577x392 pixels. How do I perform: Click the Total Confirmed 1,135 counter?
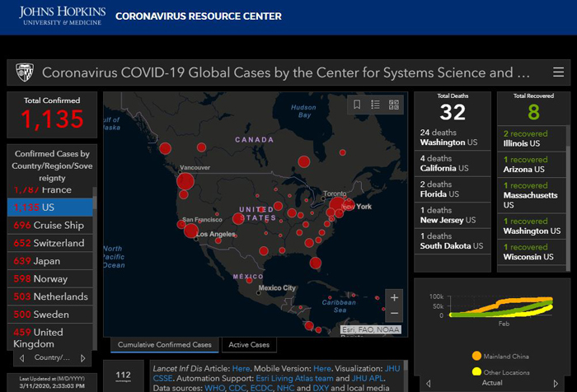click(x=52, y=114)
